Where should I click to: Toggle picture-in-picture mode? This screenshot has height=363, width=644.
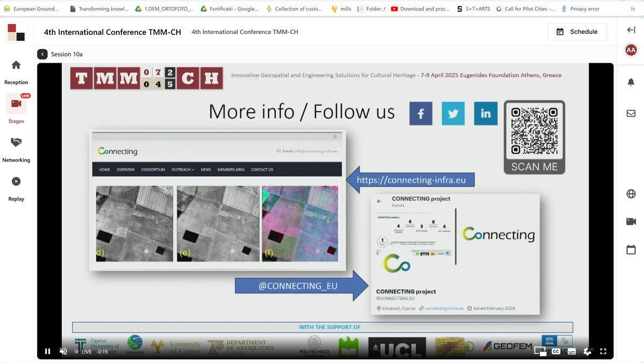tap(540, 351)
